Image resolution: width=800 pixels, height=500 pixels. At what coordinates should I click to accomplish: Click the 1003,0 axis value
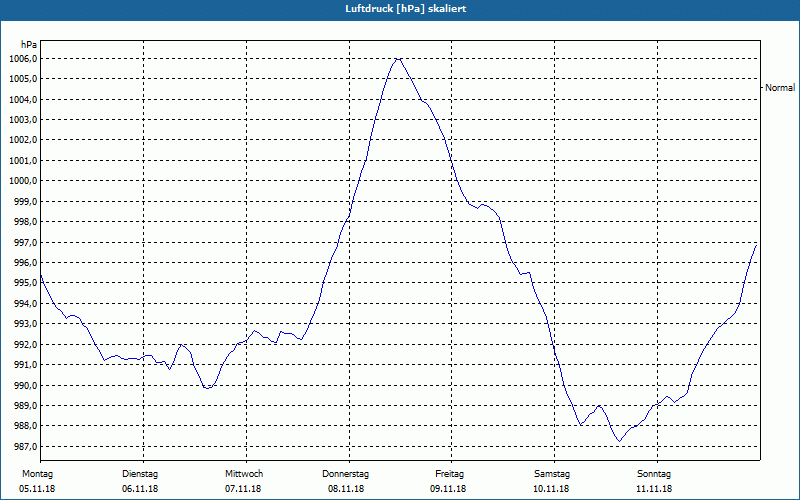(x=23, y=120)
